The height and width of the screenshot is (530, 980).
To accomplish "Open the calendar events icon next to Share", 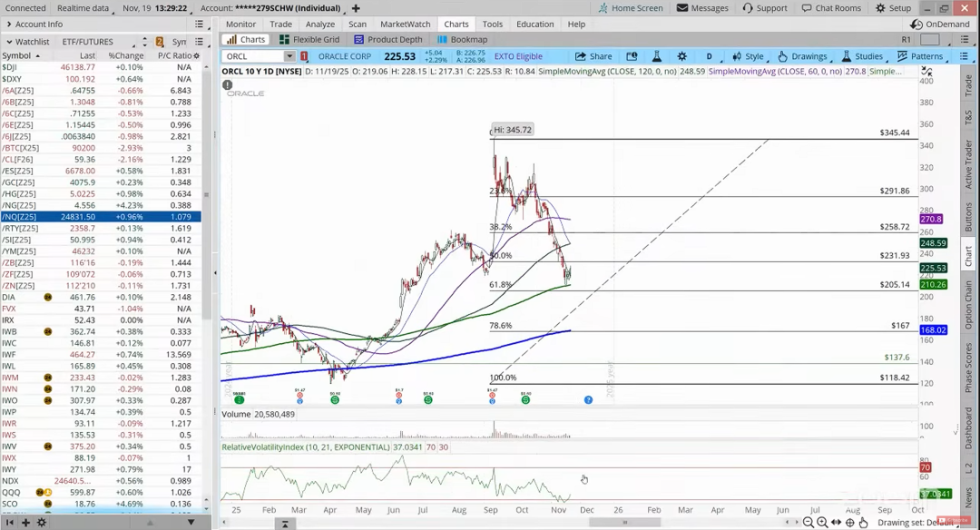I will click(x=632, y=56).
